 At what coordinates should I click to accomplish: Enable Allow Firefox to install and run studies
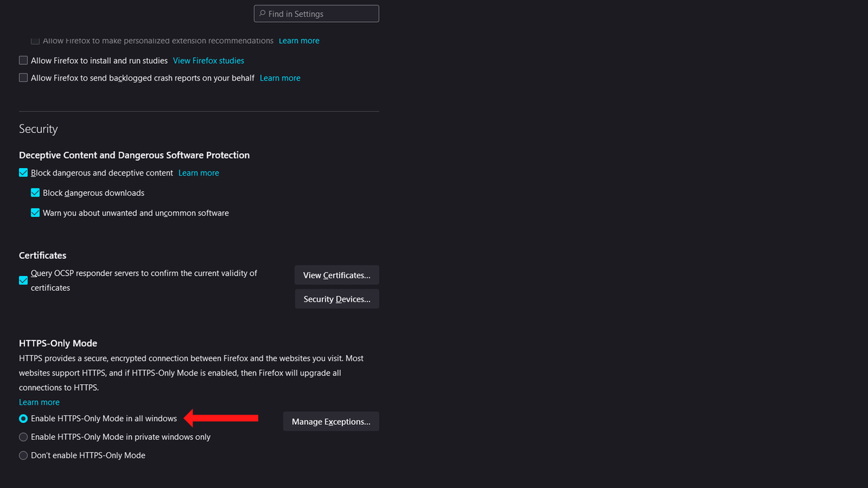(x=24, y=60)
